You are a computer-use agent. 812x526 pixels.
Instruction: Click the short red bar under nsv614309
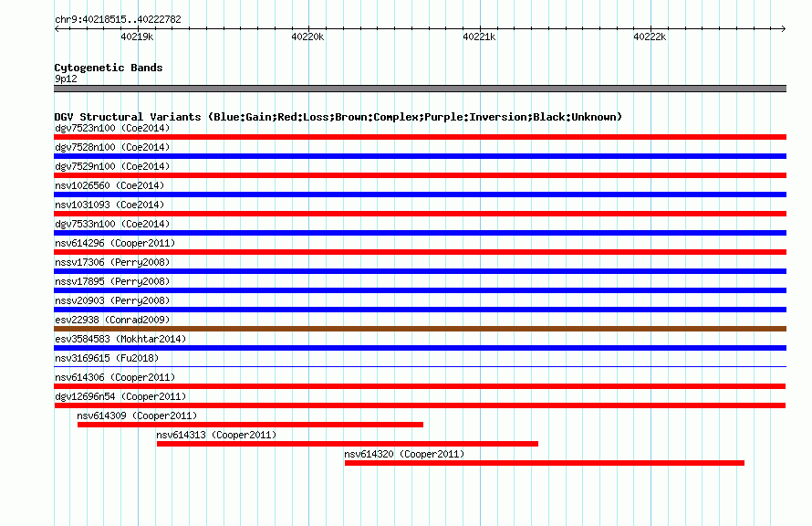point(250,425)
